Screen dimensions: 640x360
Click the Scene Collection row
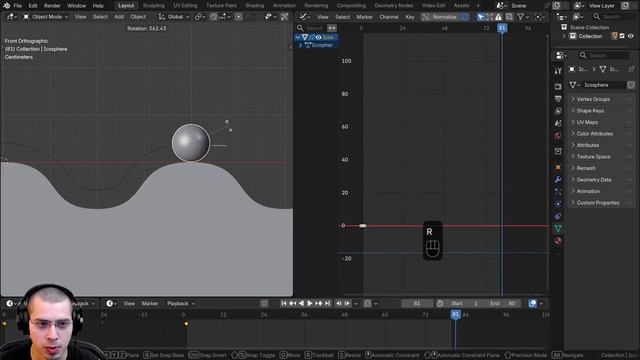(589, 27)
